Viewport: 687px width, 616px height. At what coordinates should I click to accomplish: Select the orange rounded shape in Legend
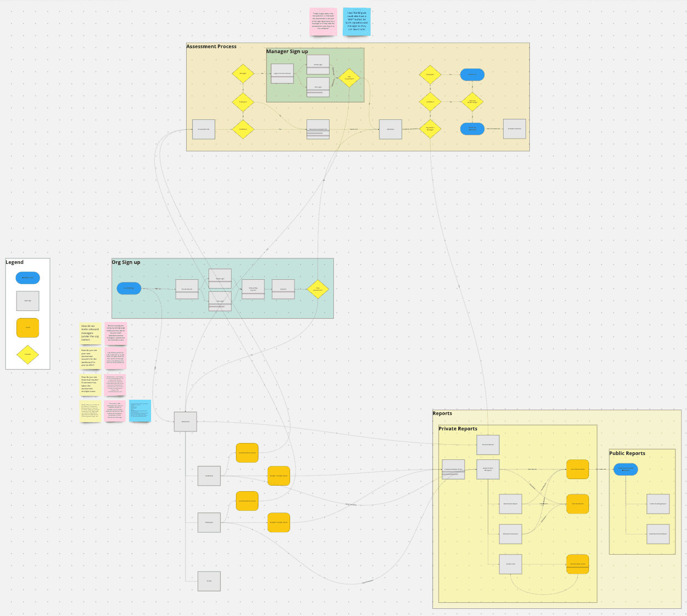(x=28, y=327)
